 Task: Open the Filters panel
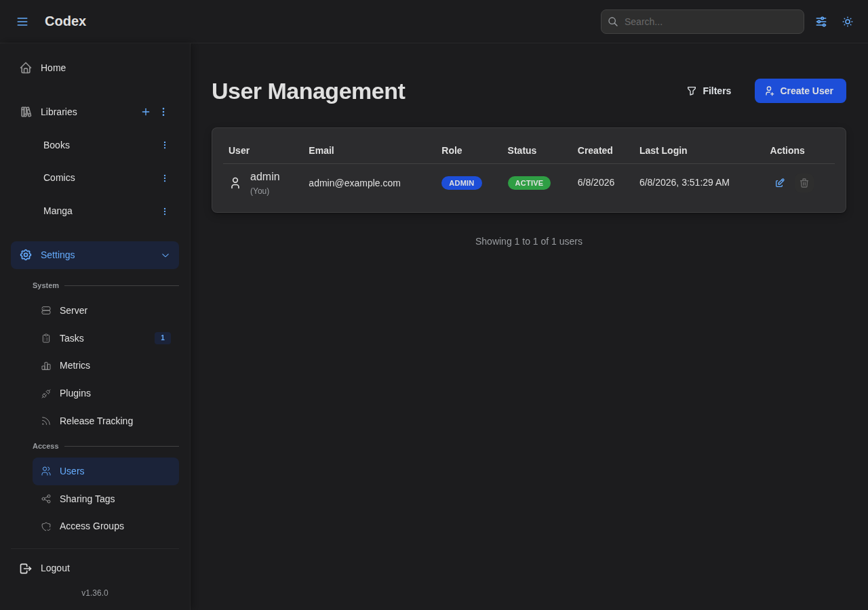point(709,91)
